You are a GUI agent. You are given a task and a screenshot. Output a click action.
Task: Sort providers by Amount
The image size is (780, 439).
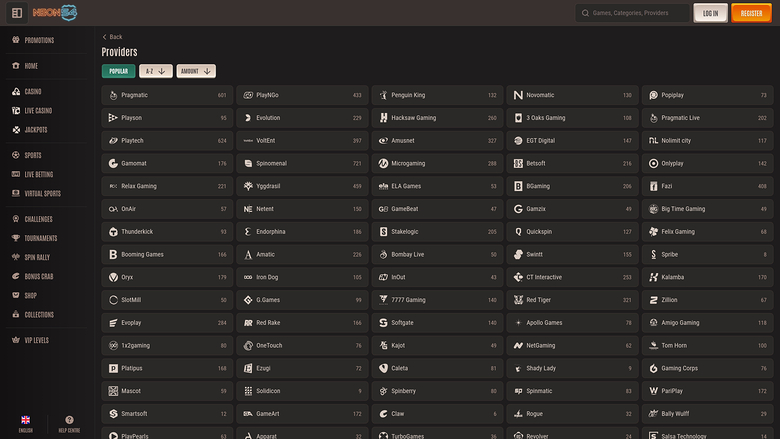[x=195, y=71]
